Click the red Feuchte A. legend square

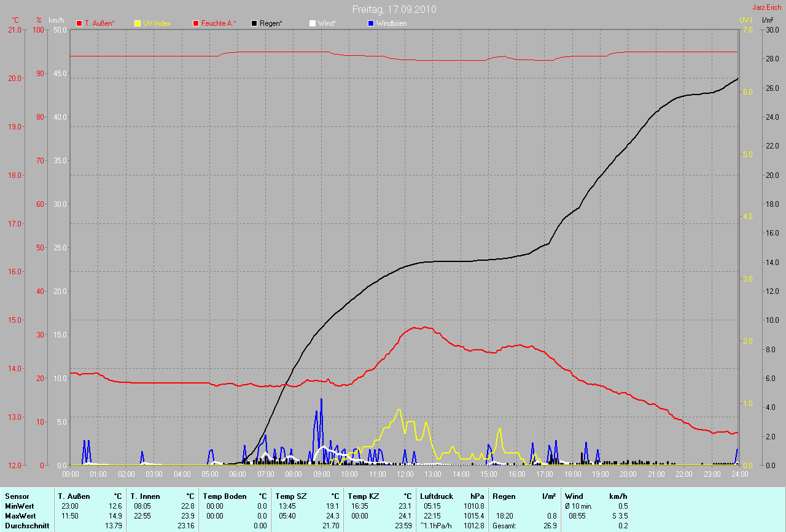click(x=196, y=23)
